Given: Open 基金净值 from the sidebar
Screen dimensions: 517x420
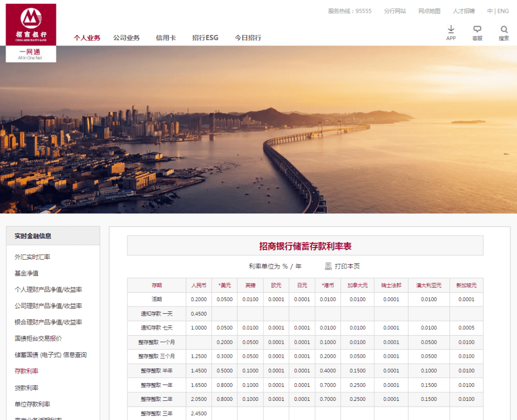Looking at the screenshot, I should pyautogui.click(x=26, y=273).
